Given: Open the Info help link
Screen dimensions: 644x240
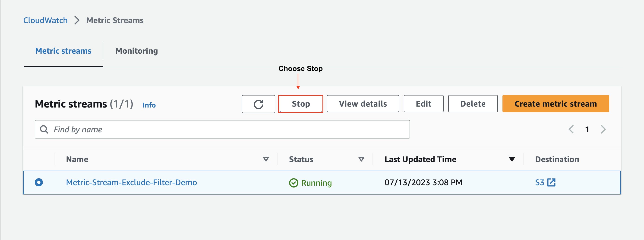Looking at the screenshot, I should coord(149,105).
